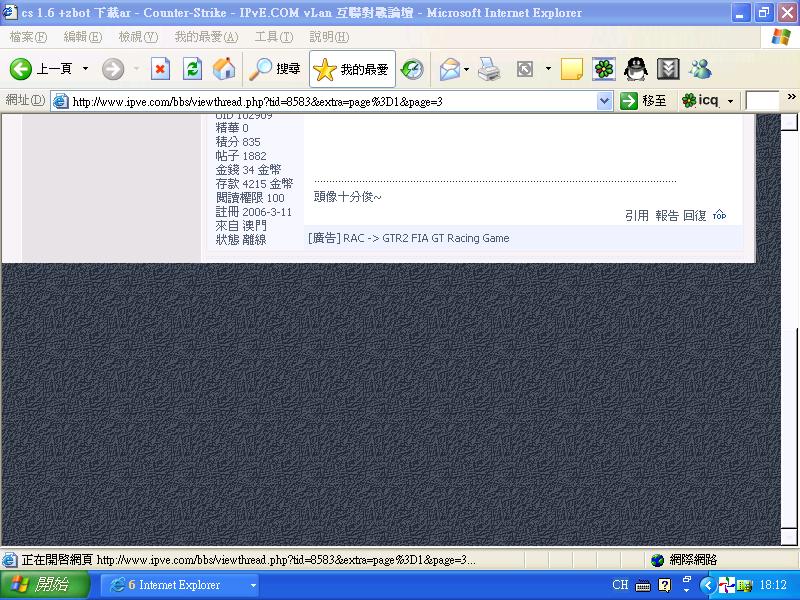Viewport: 800px width, 600px height.
Task: Launch ICQ with the green flower toolbar icon
Action: point(604,69)
